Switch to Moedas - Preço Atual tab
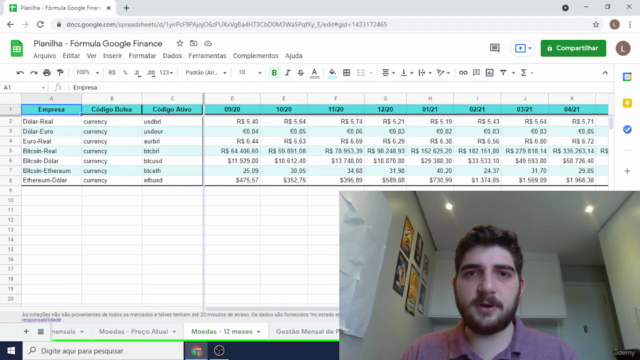 133,331
